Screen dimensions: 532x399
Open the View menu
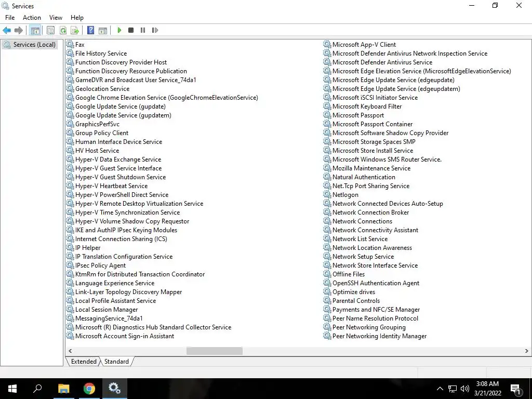(56, 18)
